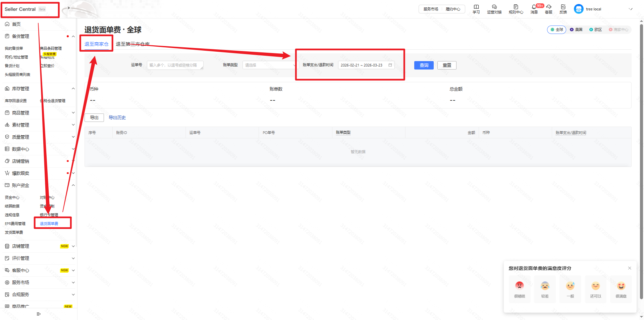Click the blue 查询 button

pos(424,65)
